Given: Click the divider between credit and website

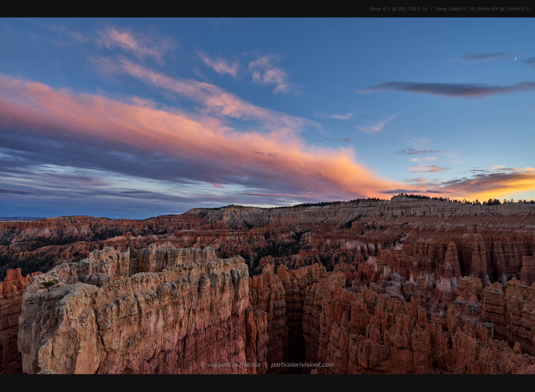Looking at the screenshot, I should pos(266,364).
